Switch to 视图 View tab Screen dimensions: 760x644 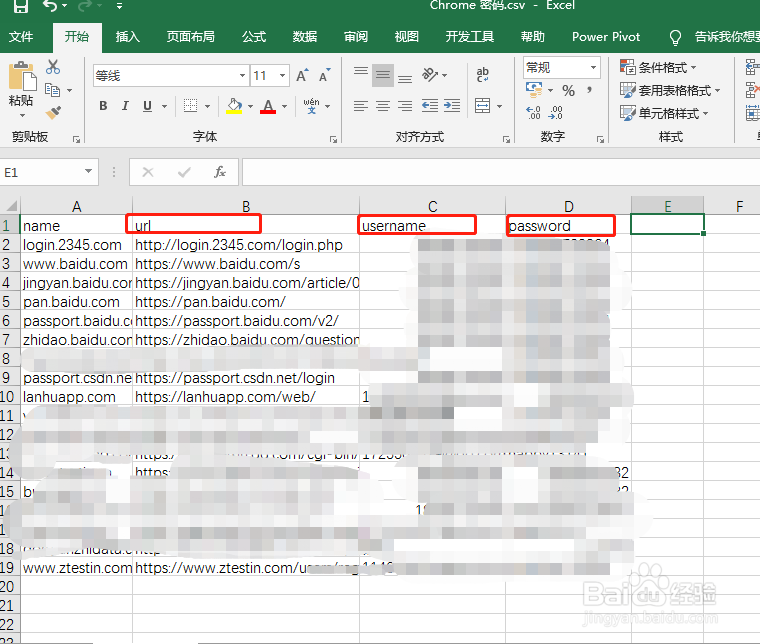407,37
